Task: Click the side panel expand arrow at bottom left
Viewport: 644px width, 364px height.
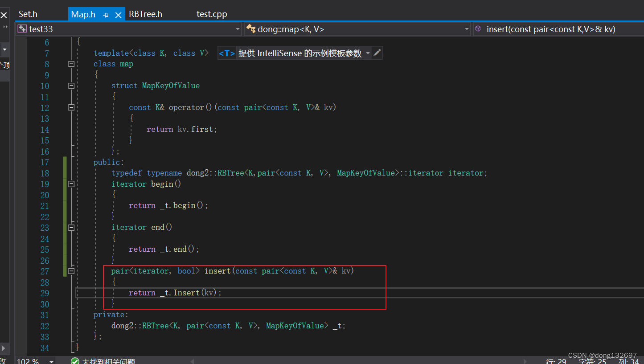Action: [x=3, y=348]
